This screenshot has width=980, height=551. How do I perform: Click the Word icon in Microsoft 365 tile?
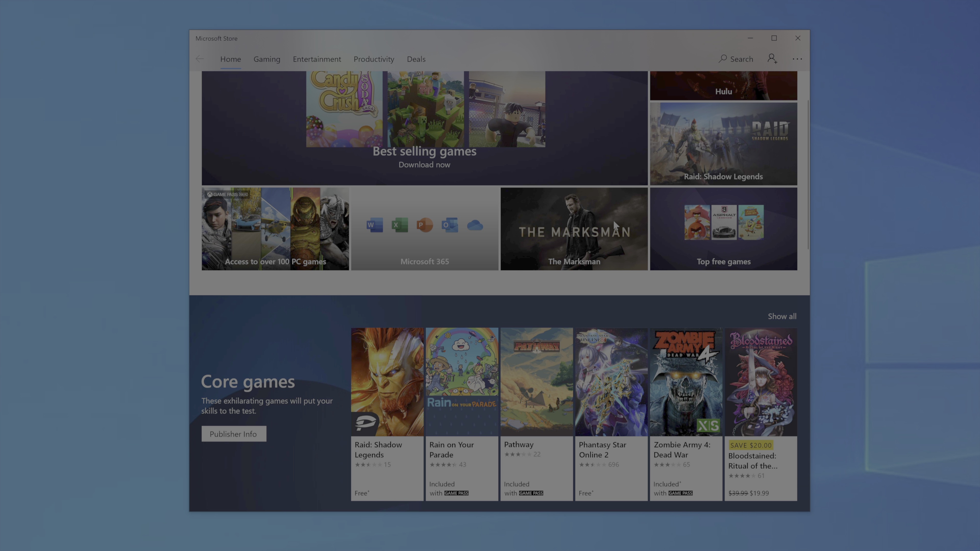374,225
